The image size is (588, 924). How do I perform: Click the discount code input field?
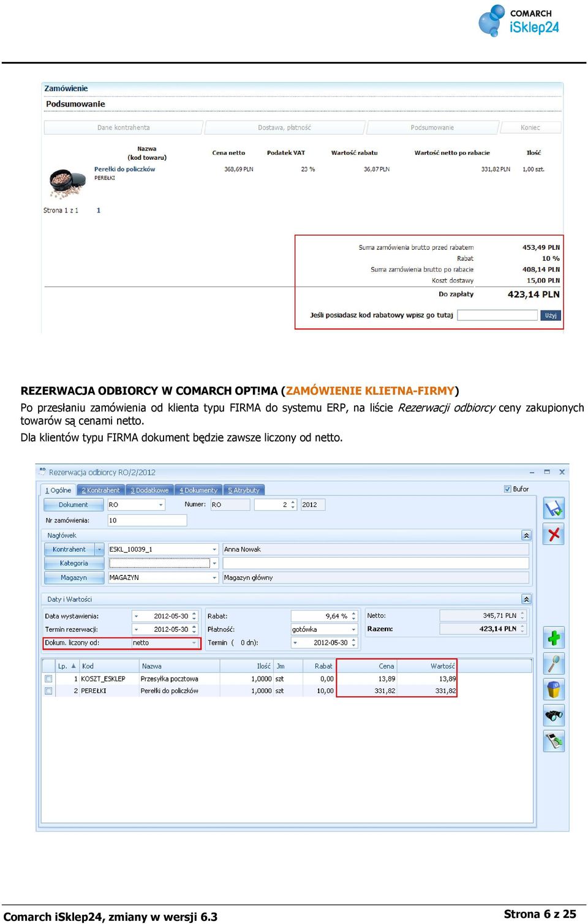[497, 315]
